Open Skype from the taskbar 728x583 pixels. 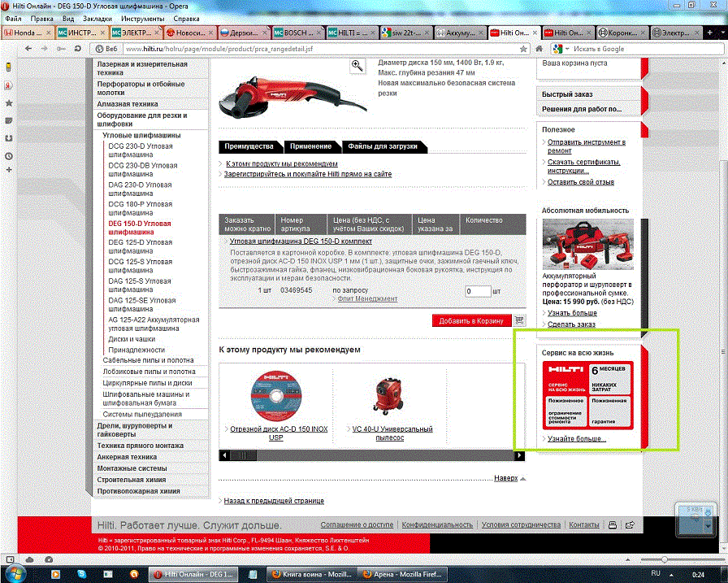point(81,574)
